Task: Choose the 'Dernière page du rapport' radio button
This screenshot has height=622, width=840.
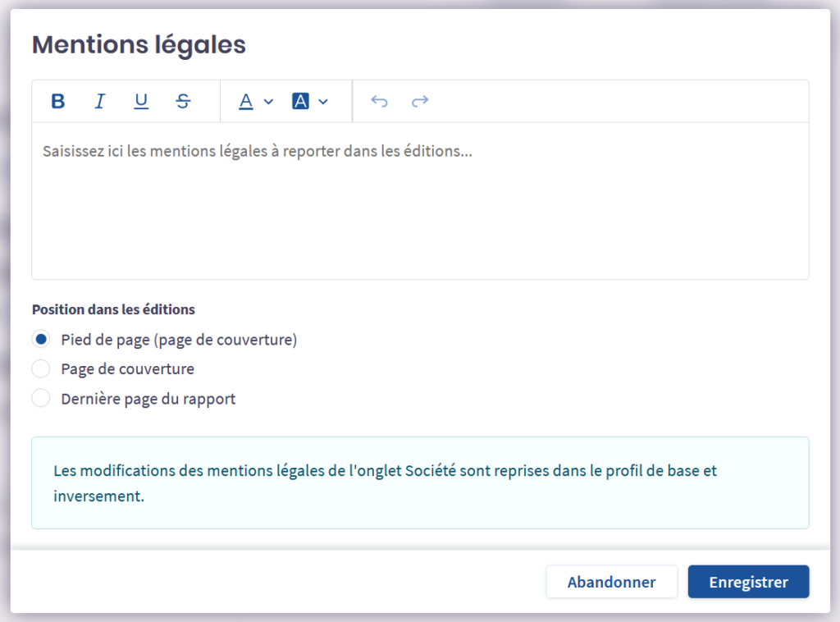Action: (x=41, y=399)
